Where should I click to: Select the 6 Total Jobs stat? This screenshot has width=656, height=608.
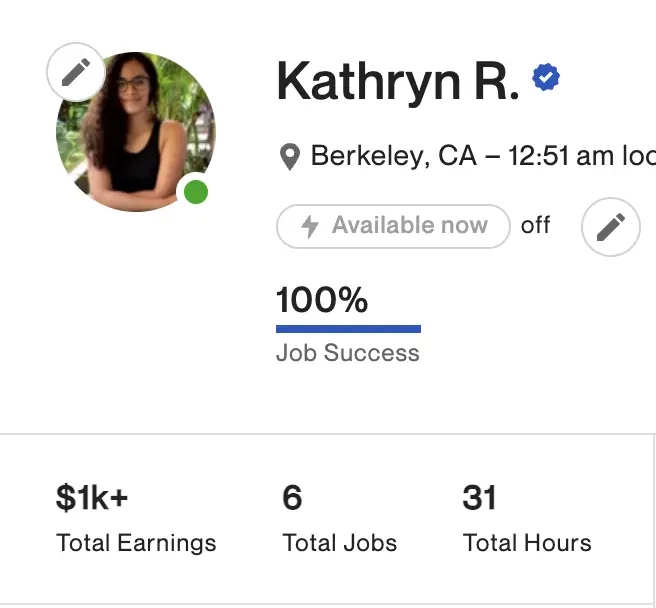(340, 519)
